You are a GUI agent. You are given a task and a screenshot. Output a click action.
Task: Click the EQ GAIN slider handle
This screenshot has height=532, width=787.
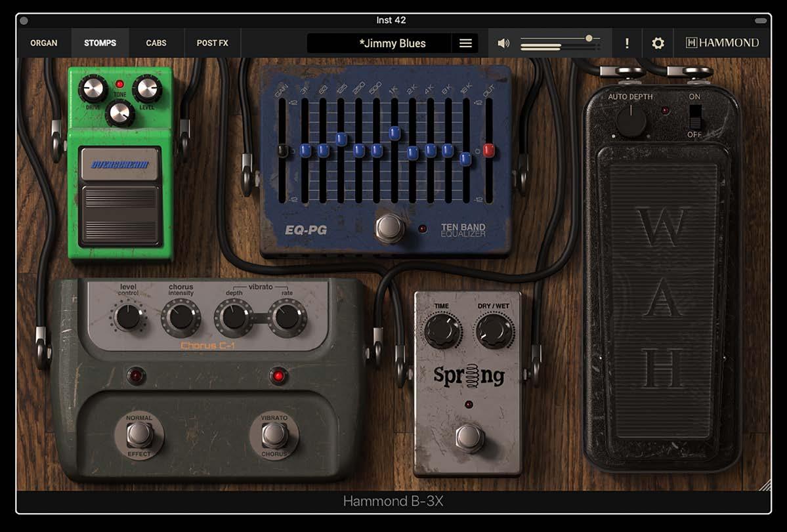pos(283,150)
